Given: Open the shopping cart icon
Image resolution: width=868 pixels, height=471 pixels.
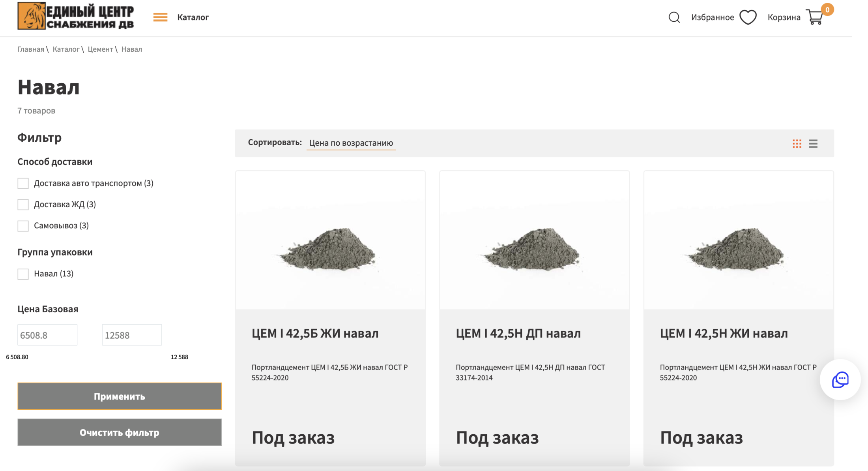Looking at the screenshot, I should click(x=815, y=17).
